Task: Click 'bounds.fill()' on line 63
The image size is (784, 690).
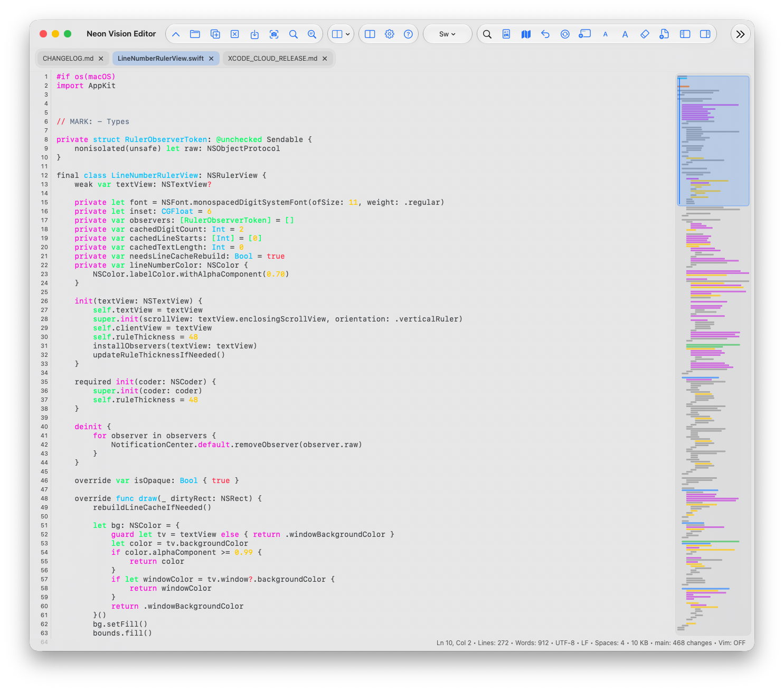Action: pyautogui.click(x=122, y=633)
